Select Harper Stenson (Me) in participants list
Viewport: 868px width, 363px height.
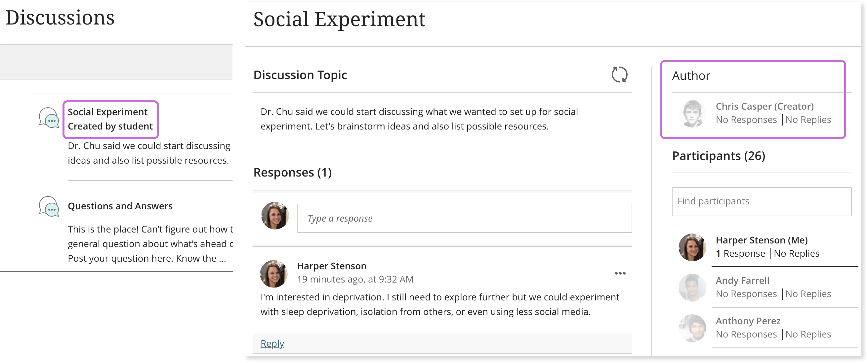pyautogui.click(x=763, y=240)
